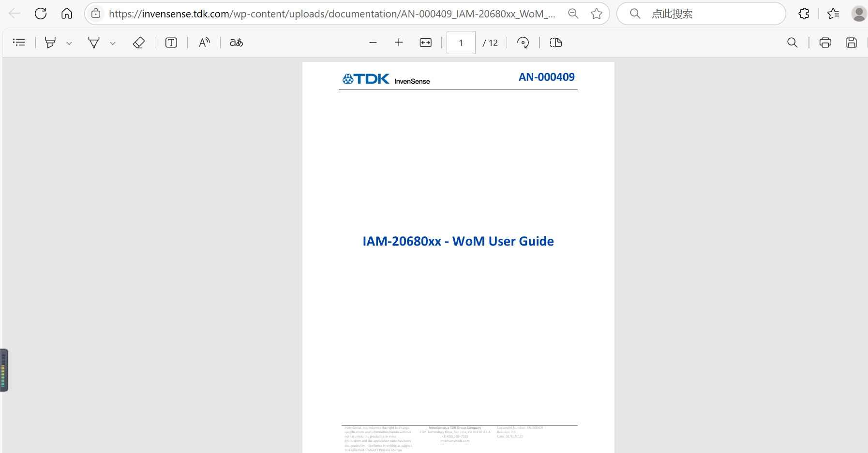Open the browser extensions menu
Image resolution: width=868 pixels, height=453 pixels.
pos(804,14)
